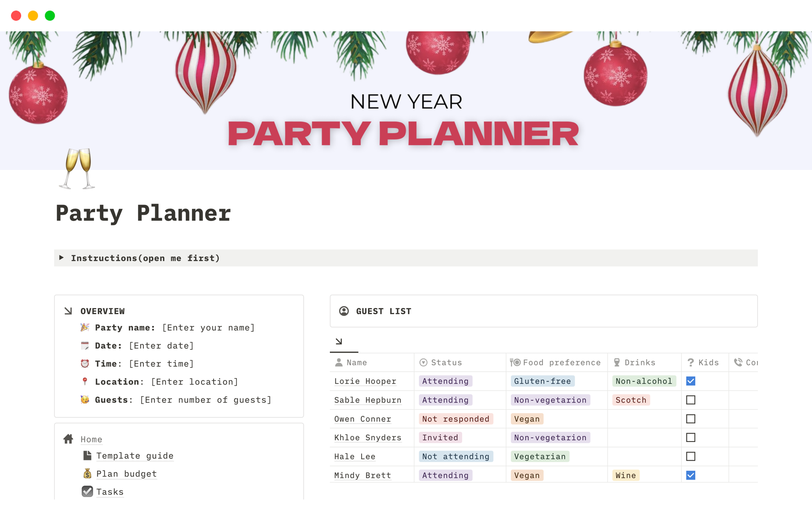Open the Template guide page
The height and width of the screenshot is (508, 812).
[x=134, y=456]
